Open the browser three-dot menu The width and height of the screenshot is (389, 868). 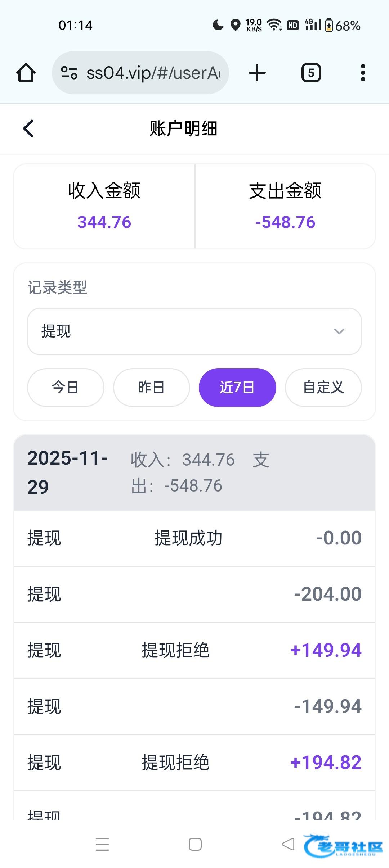[x=363, y=73]
